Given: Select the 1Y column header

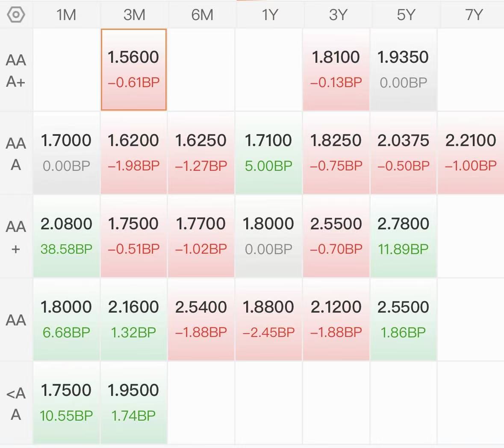Looking at the screenshot, I should click(x=269, y=15).
